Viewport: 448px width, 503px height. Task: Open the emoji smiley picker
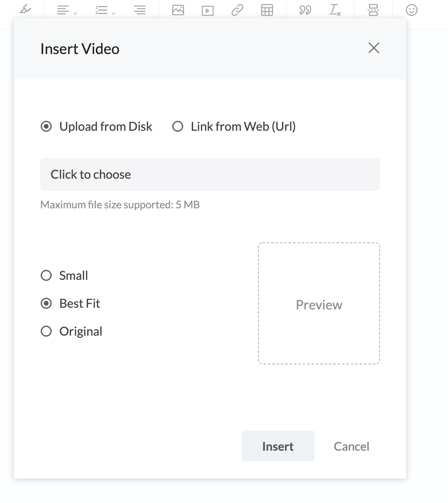point(411,10)
